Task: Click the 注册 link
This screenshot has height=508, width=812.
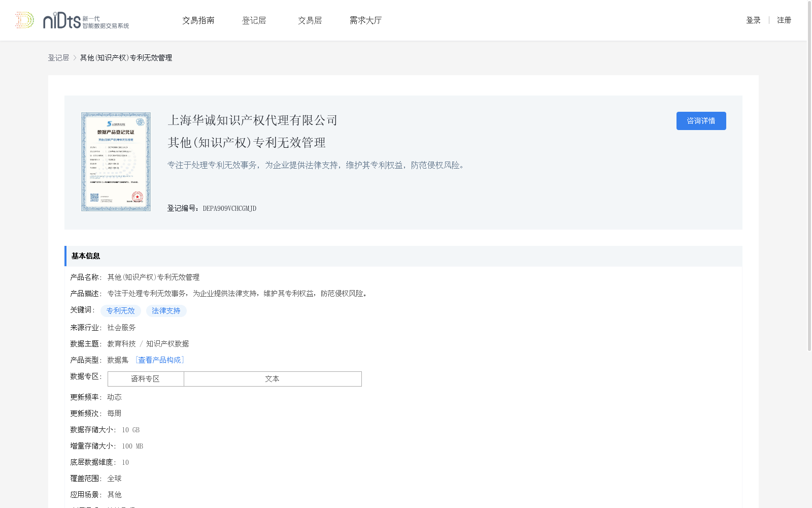Action: pyautogui.click(x=784, y=20)
